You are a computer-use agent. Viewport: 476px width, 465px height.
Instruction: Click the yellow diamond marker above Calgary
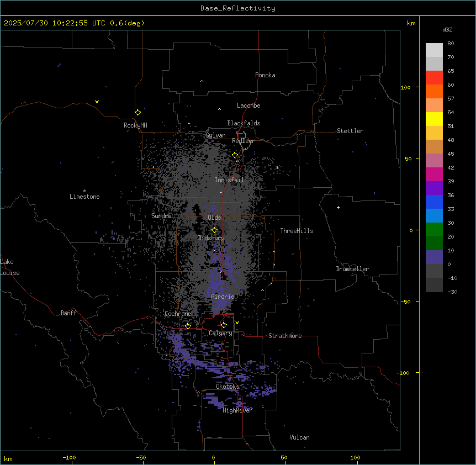point(224,325)
